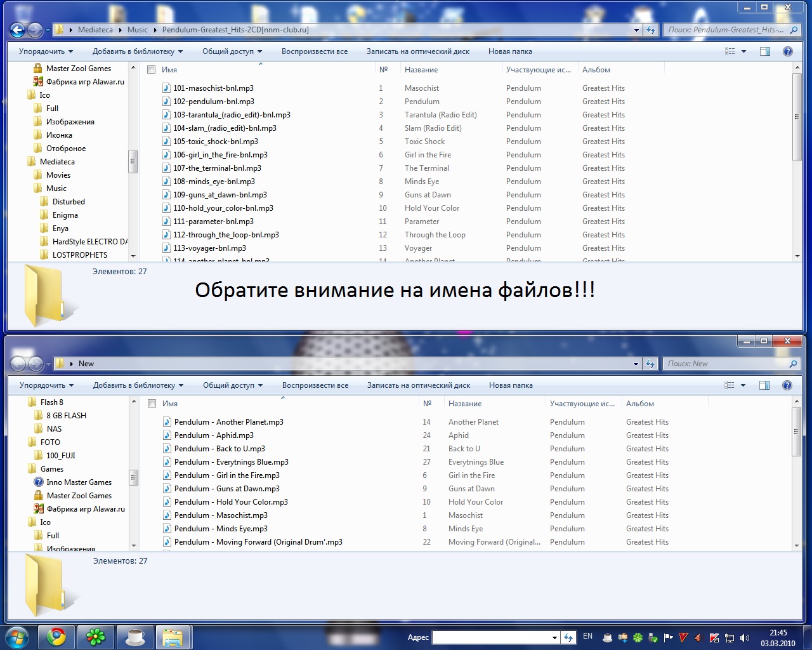This screenshot has width=812, height=650.
Task: Click Refresh button in bottom New window
Action: (650, 364)
